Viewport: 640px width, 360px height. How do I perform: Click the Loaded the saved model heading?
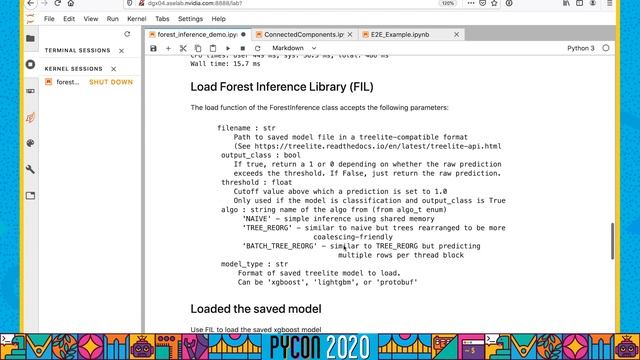coord(256,309)
